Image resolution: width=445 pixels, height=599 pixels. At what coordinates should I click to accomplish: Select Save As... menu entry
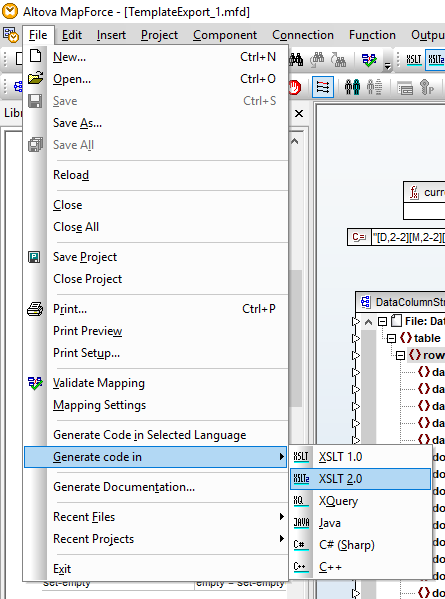click(155, 123)
